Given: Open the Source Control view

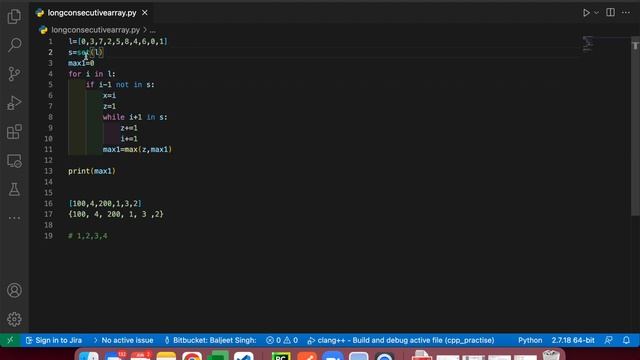Looking at the screenshot, I should pyautogui.click(x=14, y=74).
